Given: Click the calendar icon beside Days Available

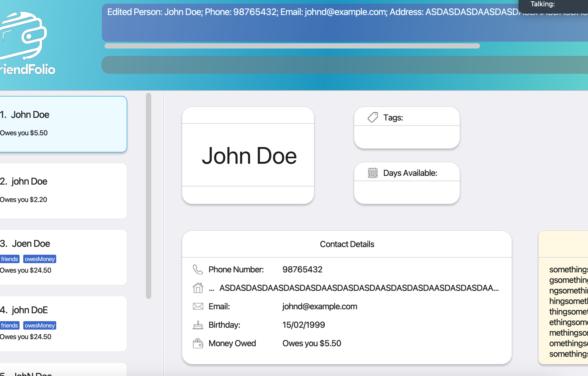Looking at the screenshot, I should click(x=373, y=173).
